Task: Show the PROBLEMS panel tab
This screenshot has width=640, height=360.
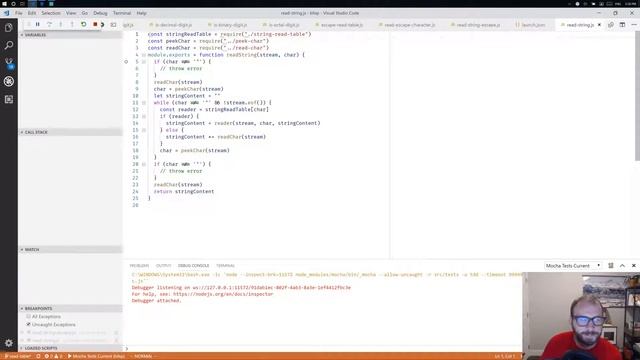Action: point(139,266)
